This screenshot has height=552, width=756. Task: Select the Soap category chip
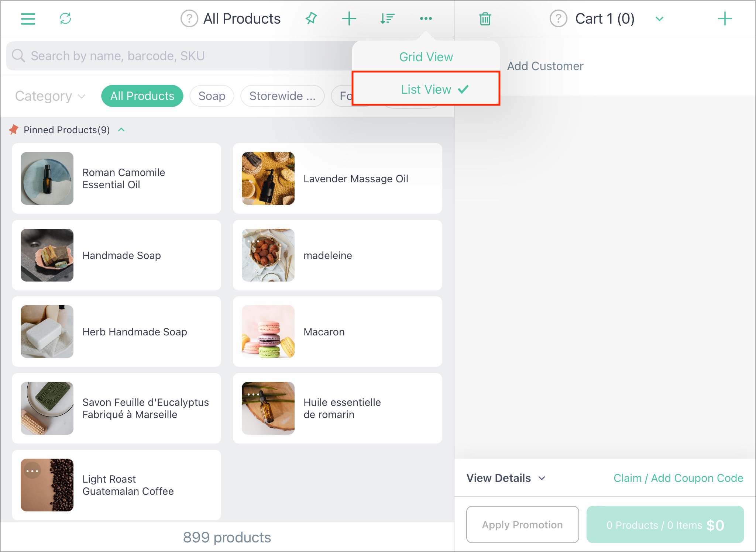click(x=212, y=96)
